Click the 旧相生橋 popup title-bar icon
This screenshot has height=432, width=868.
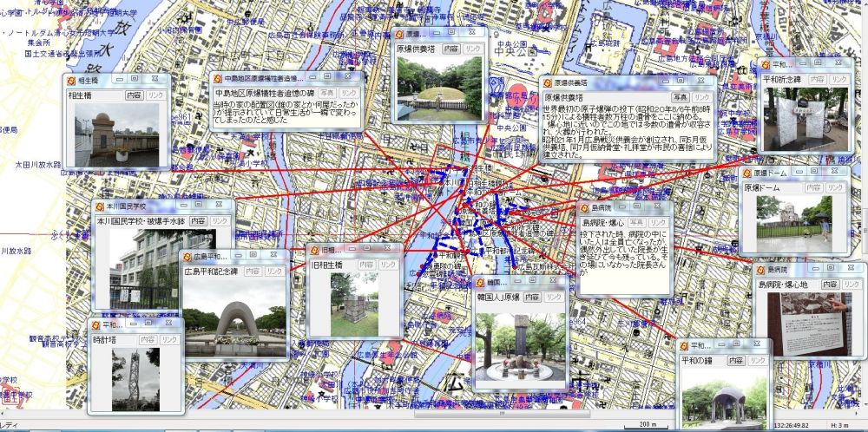tap(316, 250)
